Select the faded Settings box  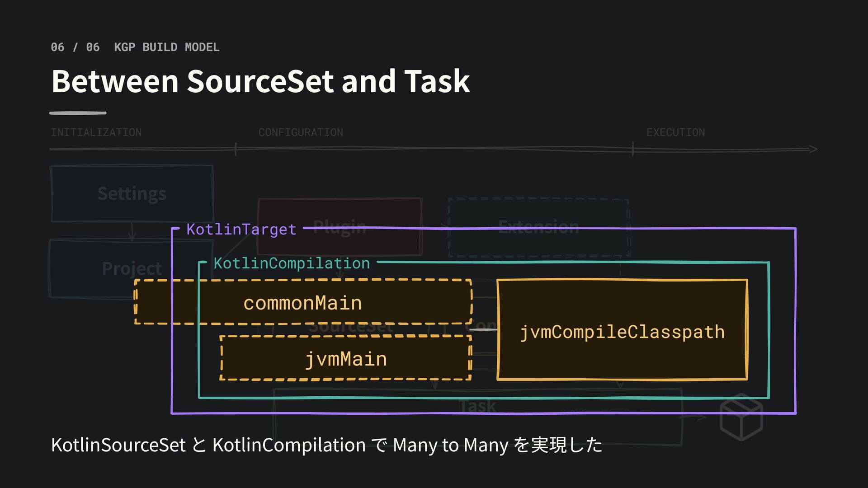coord(132,193)
